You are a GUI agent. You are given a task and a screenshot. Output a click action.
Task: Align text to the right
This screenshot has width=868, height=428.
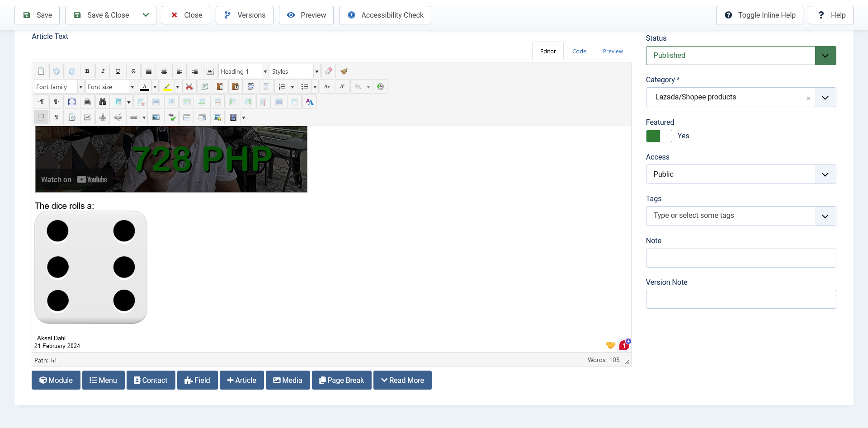click(x=195, y=71)
